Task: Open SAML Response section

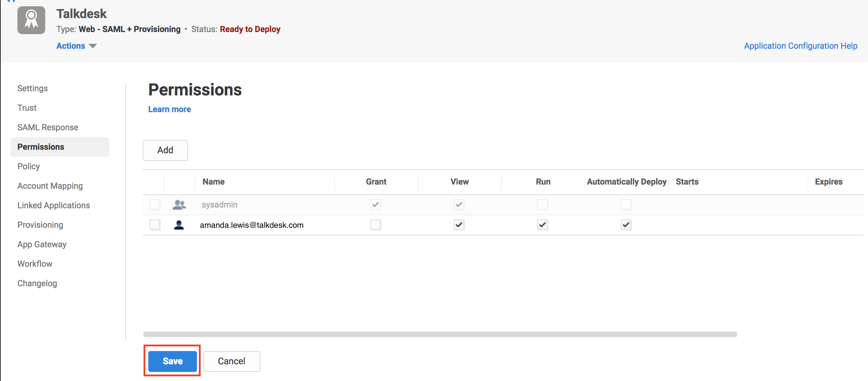Action: coord(48,127)
